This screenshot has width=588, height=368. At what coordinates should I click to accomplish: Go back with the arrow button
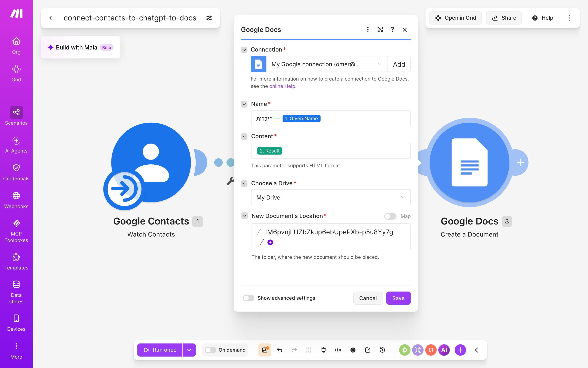pos(52,18)
